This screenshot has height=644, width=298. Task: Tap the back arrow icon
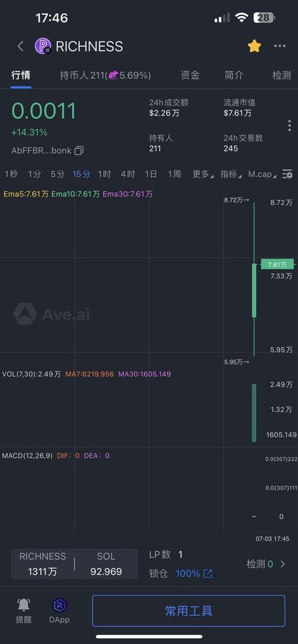pos(20,46)
